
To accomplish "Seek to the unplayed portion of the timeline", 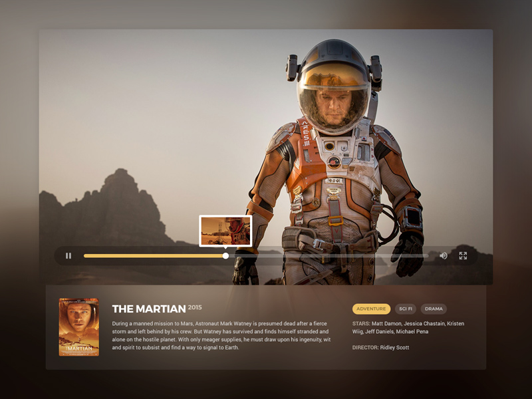I will pos(332,255).
